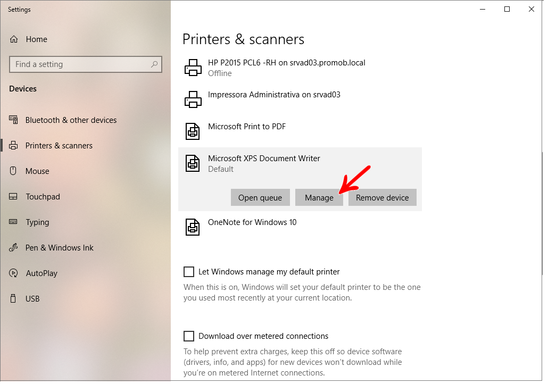
Task: Click the Open queue button
Action: click(x=260, y=197)
